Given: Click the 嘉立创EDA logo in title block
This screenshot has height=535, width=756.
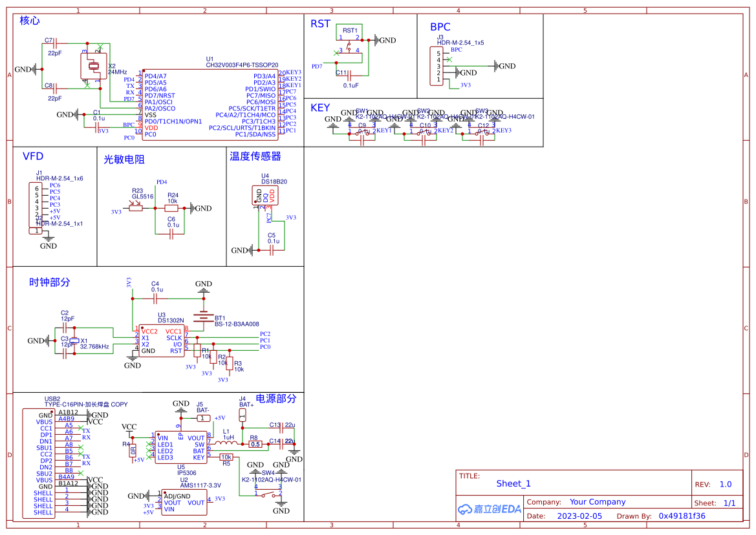Looking at the screenshot, I should click(x=490, y=509).
